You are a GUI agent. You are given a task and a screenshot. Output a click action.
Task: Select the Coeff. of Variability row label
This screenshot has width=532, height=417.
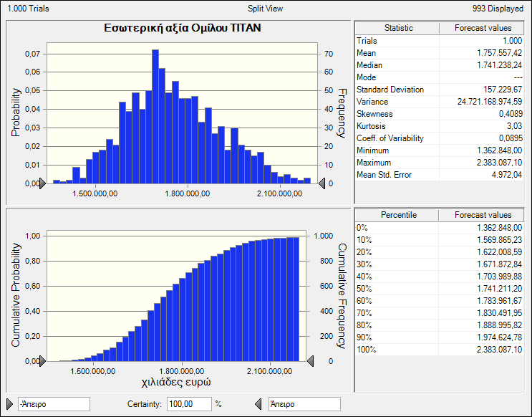pos(390,138)
